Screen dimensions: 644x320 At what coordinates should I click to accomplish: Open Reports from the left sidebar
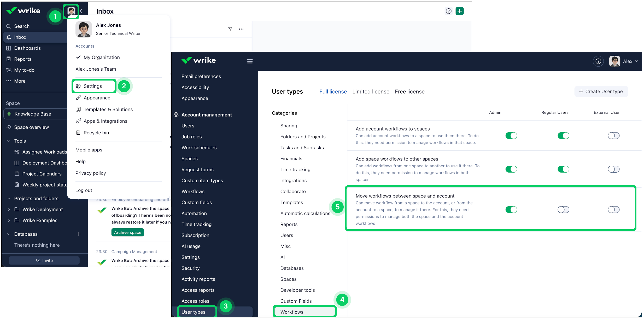pyautogui.click(x=22, y=59)
